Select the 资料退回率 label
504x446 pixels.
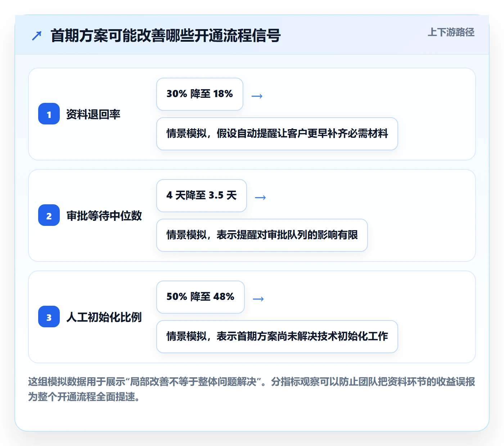click(x=93, y=114)
